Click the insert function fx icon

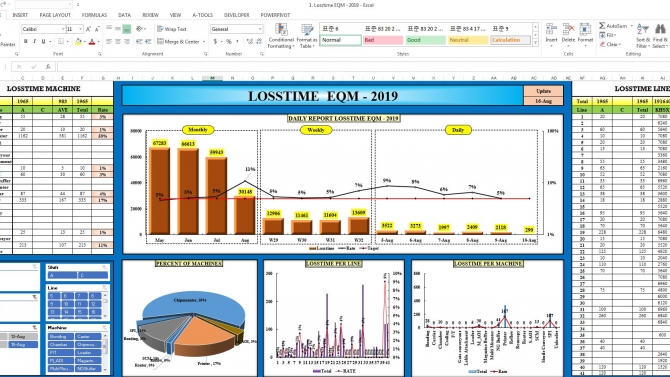pos(48,67)
